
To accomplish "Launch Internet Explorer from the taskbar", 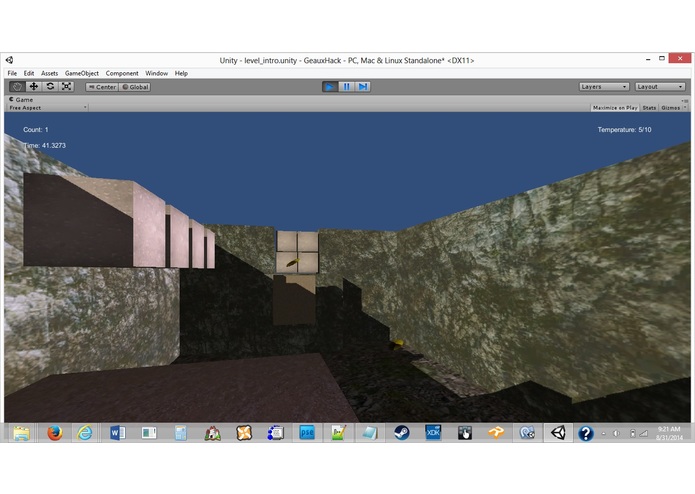I will tap(85, 433).
